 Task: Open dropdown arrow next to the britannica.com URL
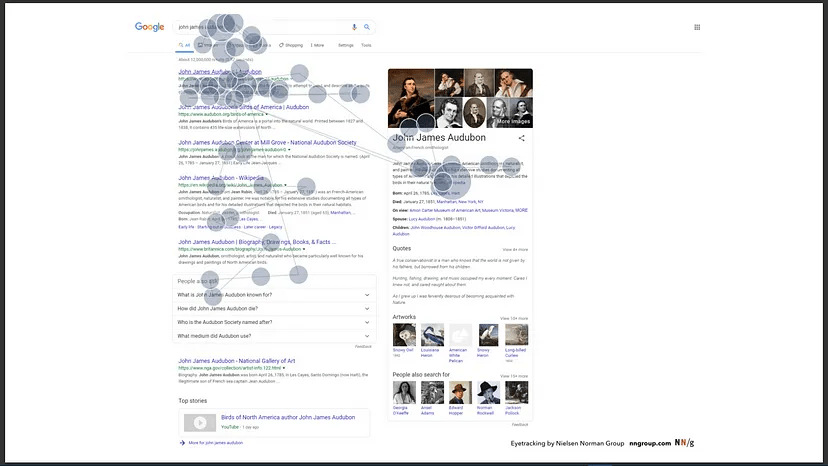(x=304, y=249)
